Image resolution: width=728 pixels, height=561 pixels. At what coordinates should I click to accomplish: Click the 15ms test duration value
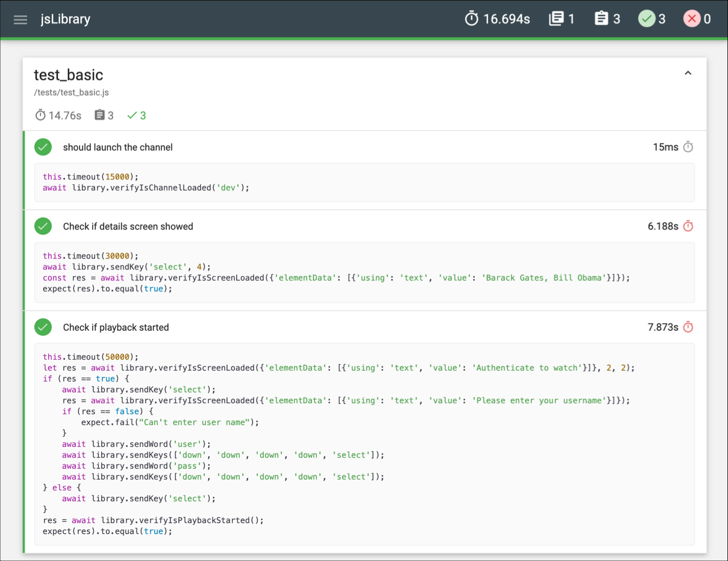coord(665,147)
